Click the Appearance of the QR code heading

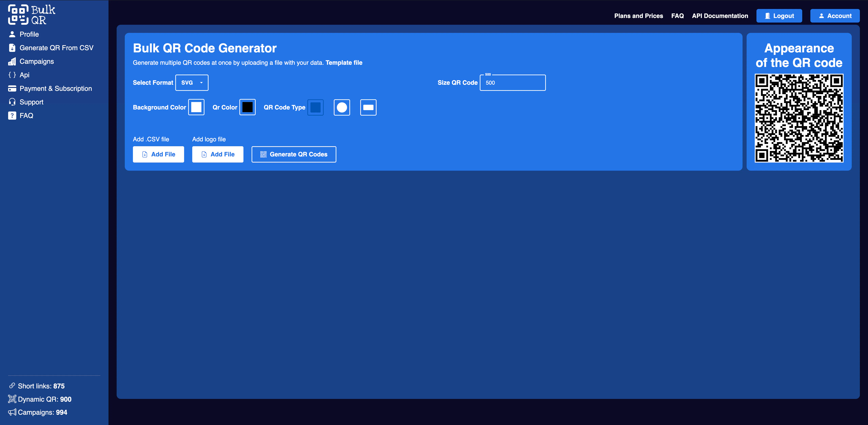click(x=799, y=56)
